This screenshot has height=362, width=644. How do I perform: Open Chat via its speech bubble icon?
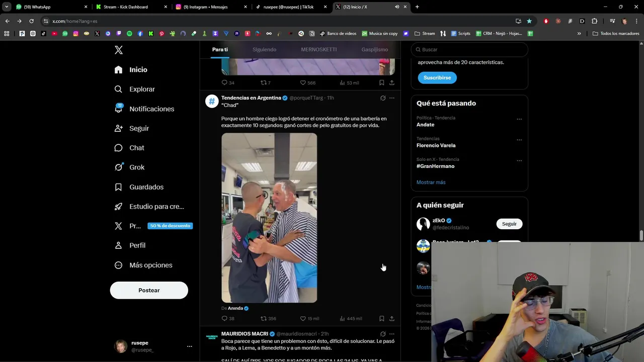(118, 148)
